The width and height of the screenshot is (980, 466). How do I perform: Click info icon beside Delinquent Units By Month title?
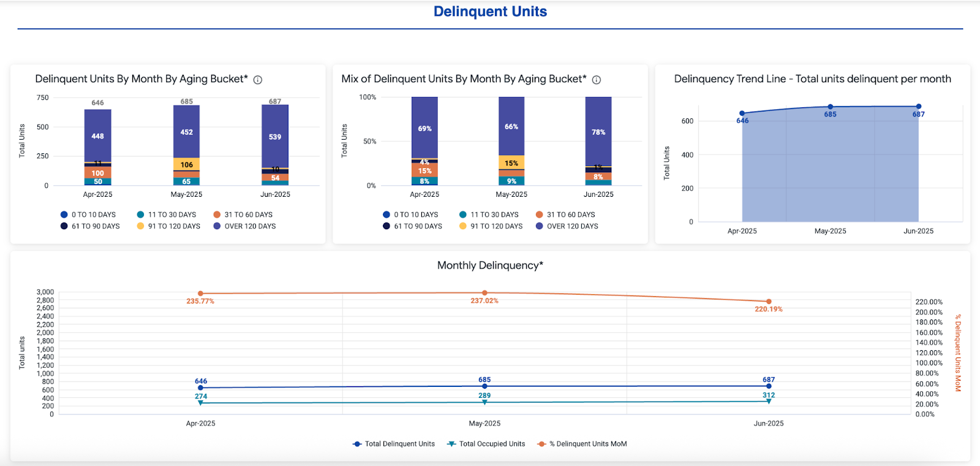point(258,80)
